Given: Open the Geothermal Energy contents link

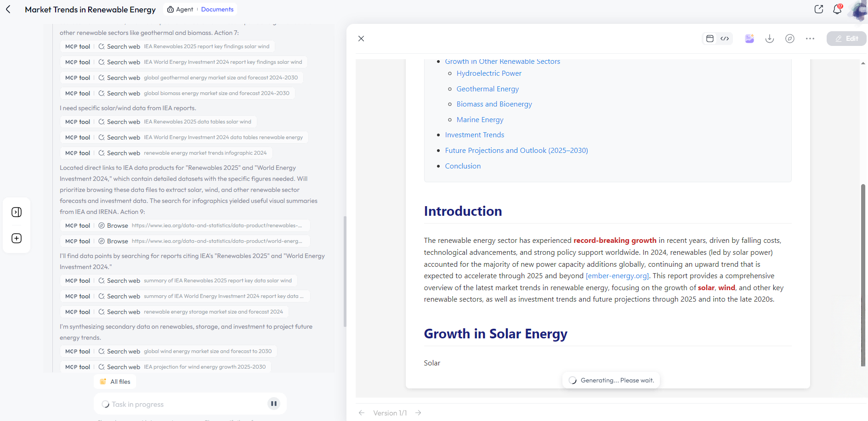Looking at the screenshot, I should click(x=488, y=89).
